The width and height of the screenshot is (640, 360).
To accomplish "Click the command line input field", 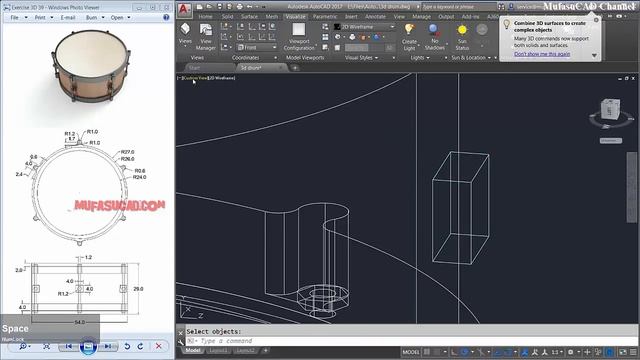I will (x=411, y=341).
